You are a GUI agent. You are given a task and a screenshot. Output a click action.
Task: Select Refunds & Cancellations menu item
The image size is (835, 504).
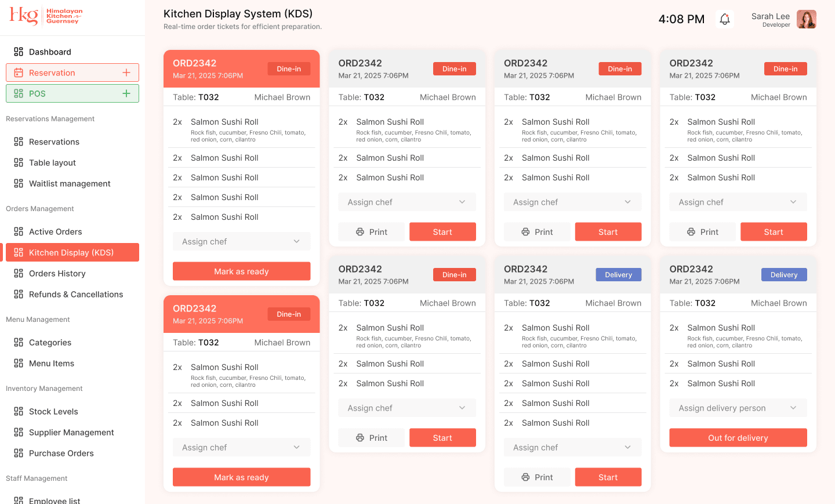(76, 294)
